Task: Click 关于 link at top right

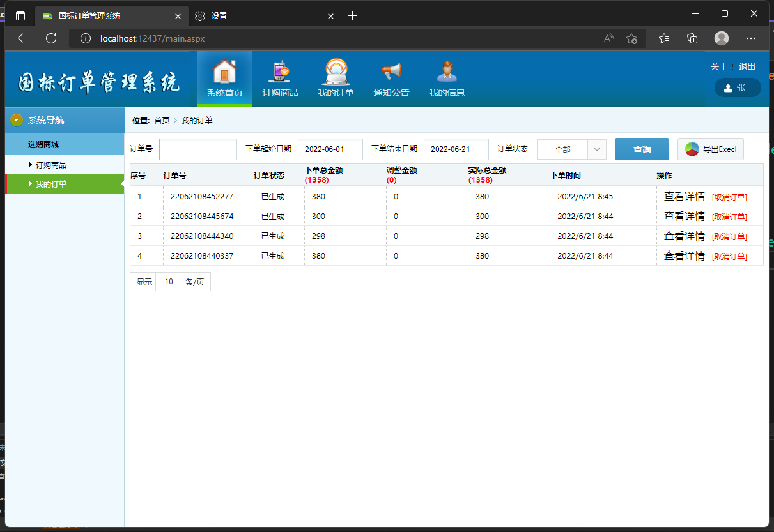Action: pyautogui.click(x=718, y=66)
